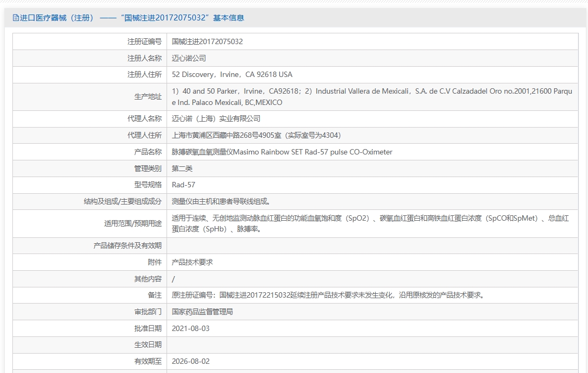Click the 产品储存条件及有效期 label
588x373 pixels.
click(x=128, y=245)
